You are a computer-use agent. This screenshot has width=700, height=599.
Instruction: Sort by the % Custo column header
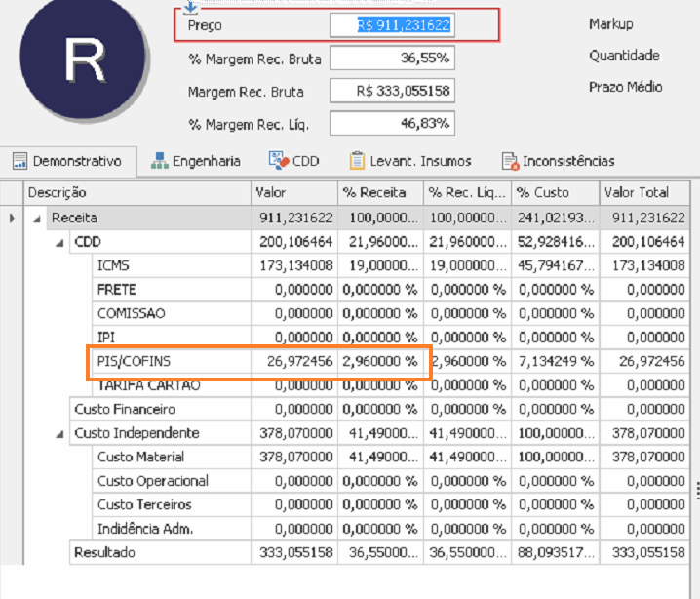tap(556, 193)
